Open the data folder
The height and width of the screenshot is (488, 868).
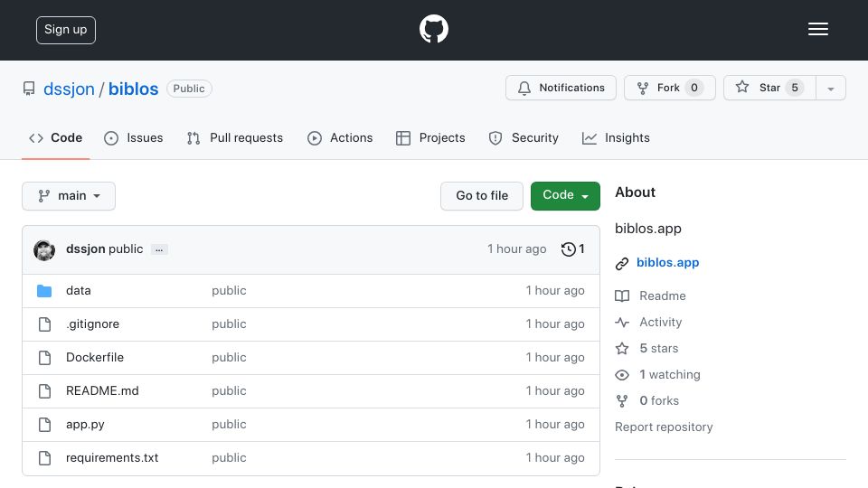[78, 291]
